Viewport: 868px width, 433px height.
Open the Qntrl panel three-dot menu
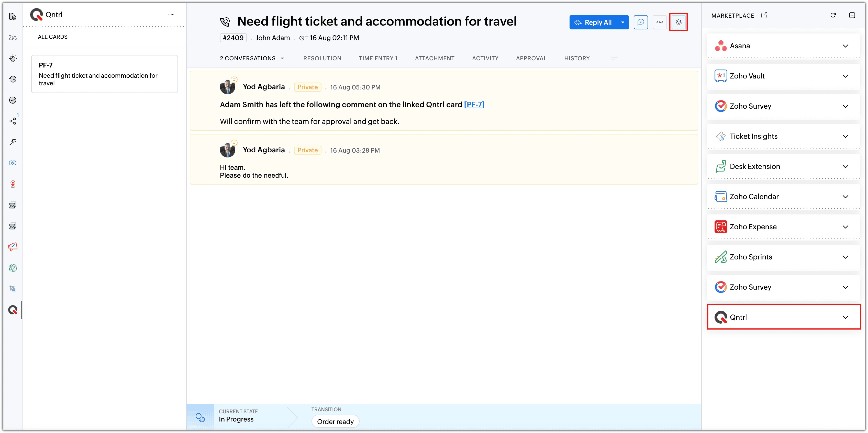pos(172,15)
